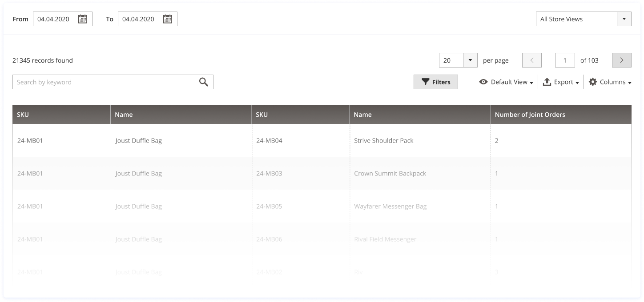Focus the Search by keyword field

point(105,82)
